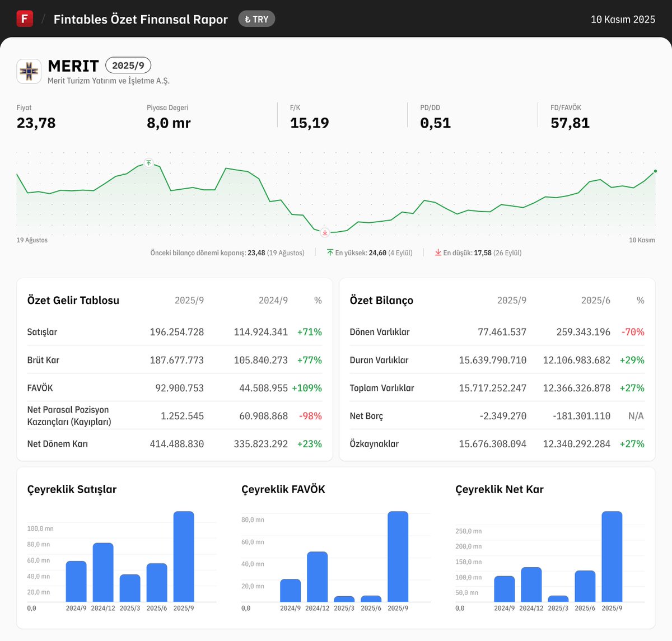Click the 2024/12 bar in Çeyreklik Satışlar
Image resolution: width=672 pixels, height=641 pixels.
click(103, 572)
